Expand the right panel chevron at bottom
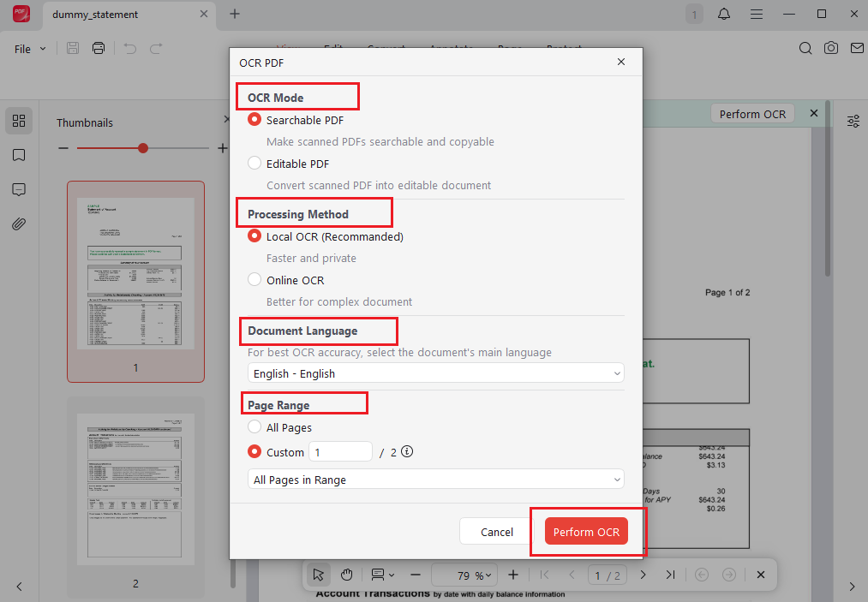868x602 pixels. click(852, 587)
